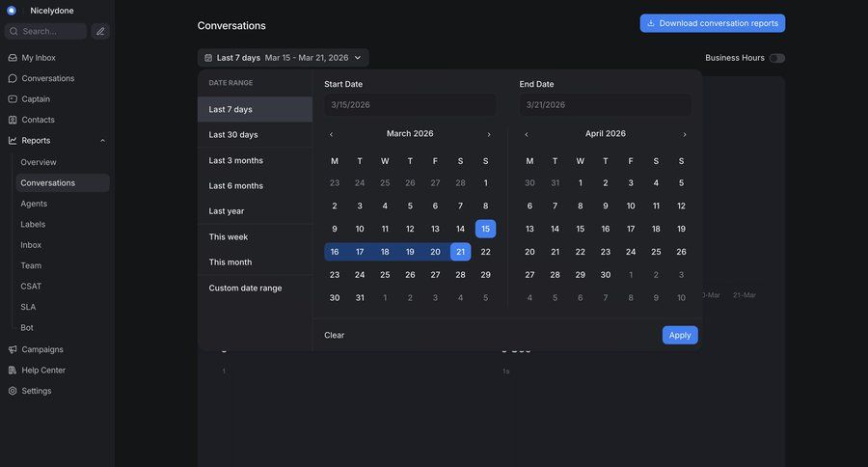Select March 22 in the calendar
Image resolution: width=868 pixels, height=467 pixels.
coord(485,252)
